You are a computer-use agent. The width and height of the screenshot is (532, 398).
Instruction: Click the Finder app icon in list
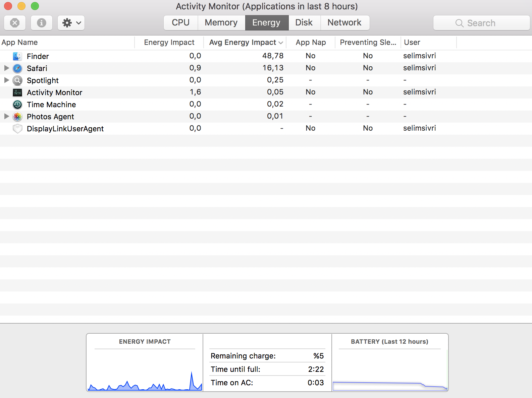(x=17, y=56)
